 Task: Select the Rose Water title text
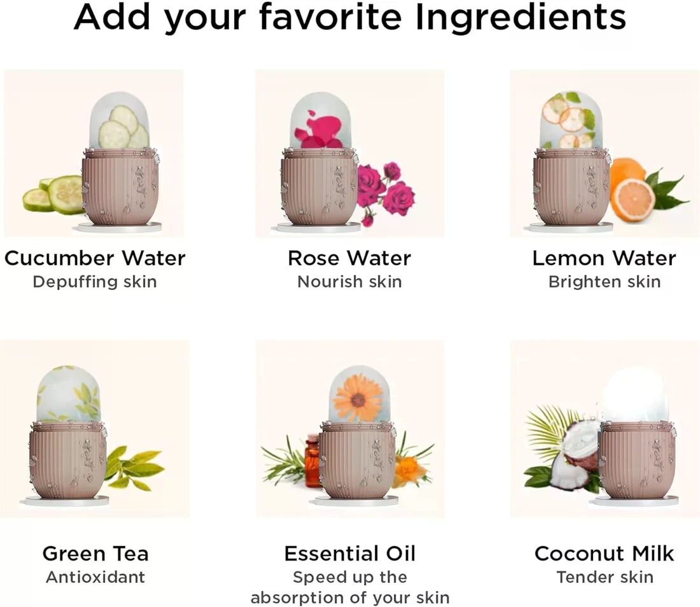(349, 258)
